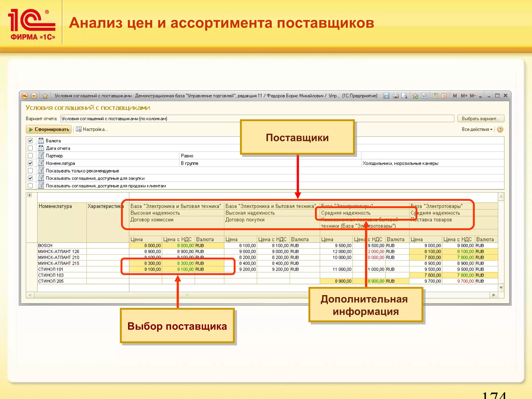The width and height of the screenshot is (532, 399).
Task: Open the round dropdown beside the 1C logo
Action: tap(34, 96)
